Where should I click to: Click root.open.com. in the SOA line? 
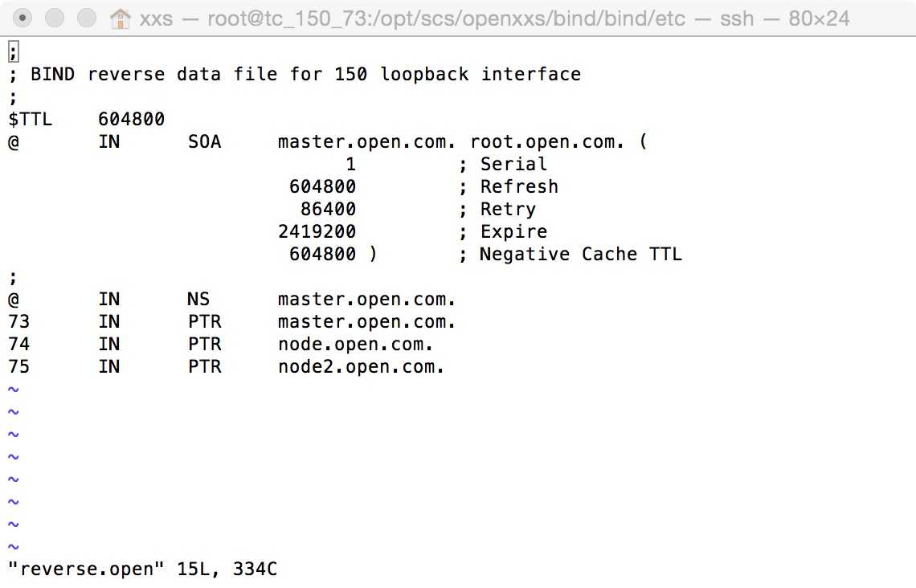[547, 142]
